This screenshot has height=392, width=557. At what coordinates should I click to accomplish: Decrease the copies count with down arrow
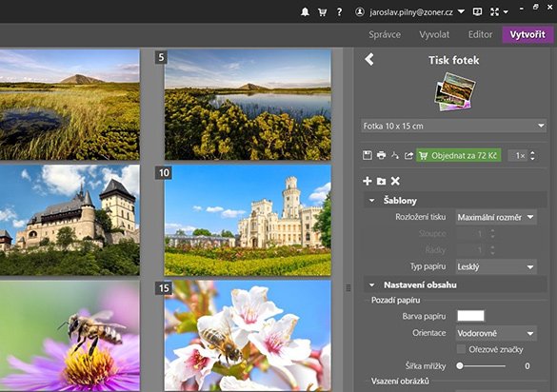[532, 158]
